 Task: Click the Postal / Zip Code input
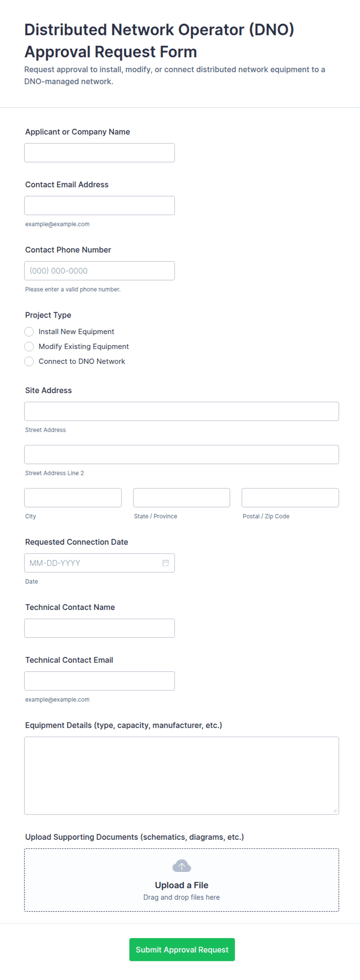290,498
